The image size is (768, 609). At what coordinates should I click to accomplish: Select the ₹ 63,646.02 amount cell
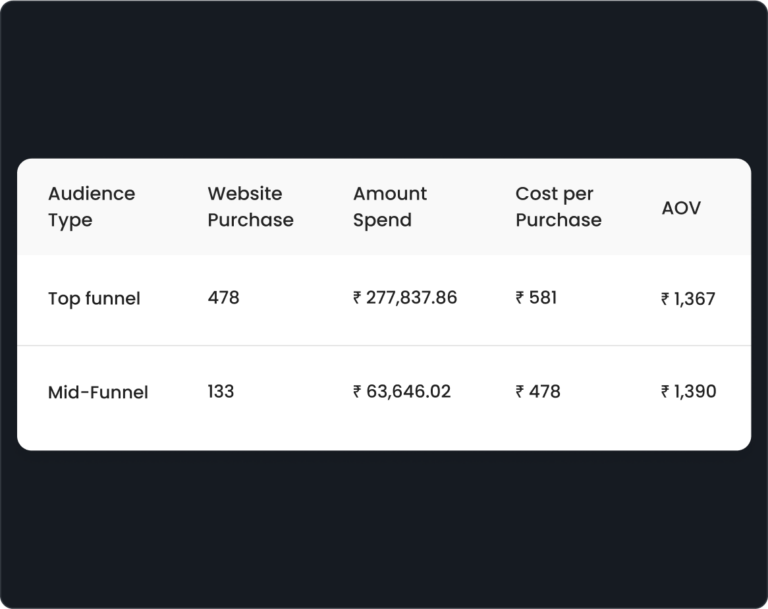coord(402,391)
